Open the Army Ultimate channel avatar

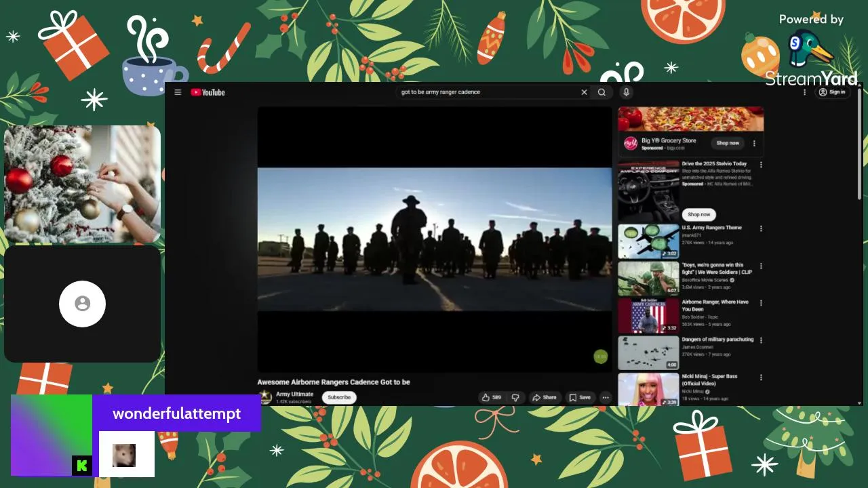[x=264, y=397]
